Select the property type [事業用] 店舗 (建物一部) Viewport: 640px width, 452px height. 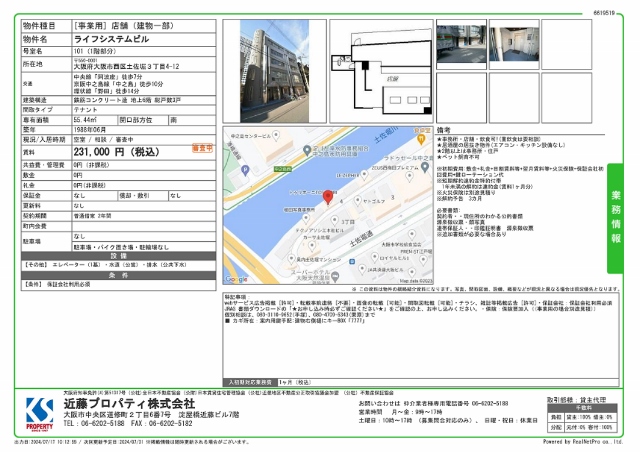(124, 26)
